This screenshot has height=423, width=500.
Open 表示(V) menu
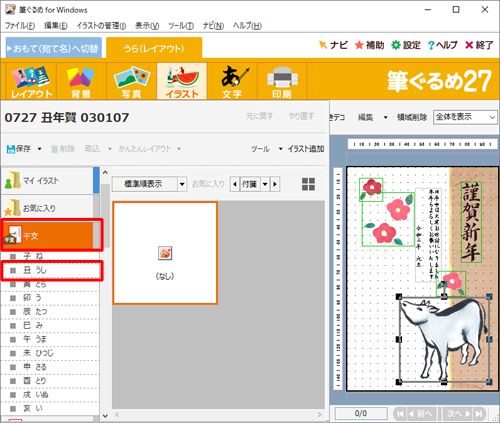(147, 26)
